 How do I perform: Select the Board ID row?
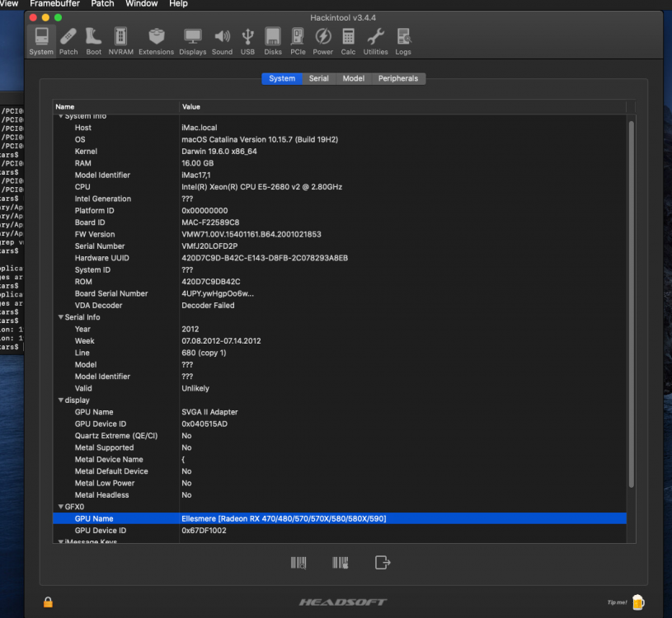tap(340, 222)
